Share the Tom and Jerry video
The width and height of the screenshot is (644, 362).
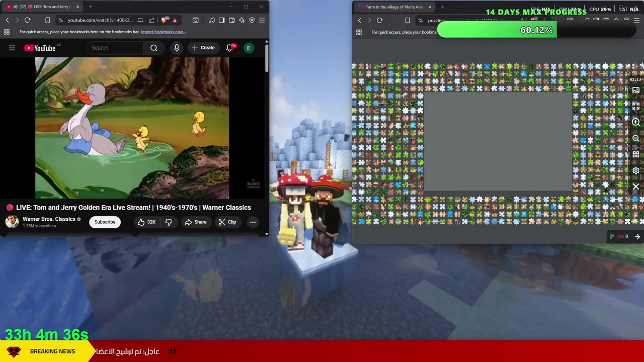pyautogui.click(x=196, y=222)
